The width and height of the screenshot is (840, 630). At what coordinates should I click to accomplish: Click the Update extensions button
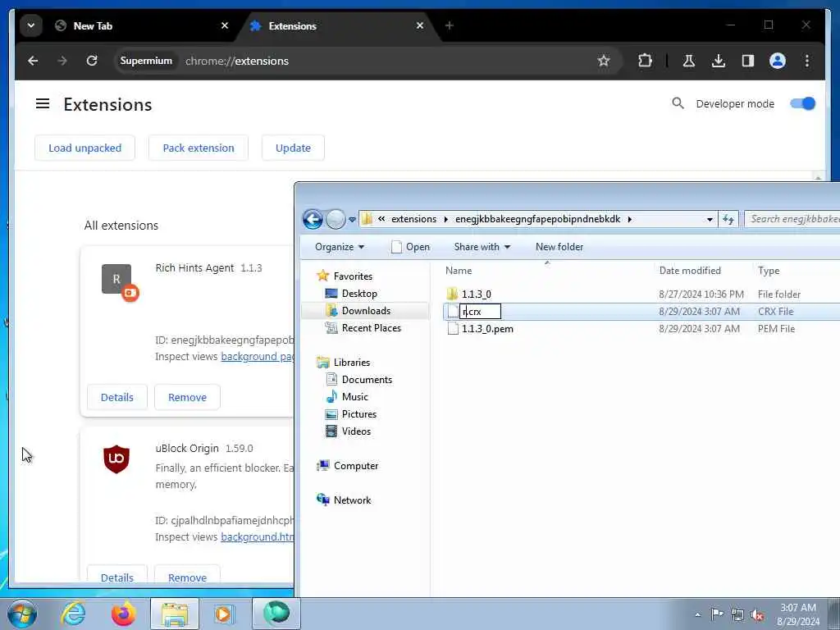pos(293,148)
